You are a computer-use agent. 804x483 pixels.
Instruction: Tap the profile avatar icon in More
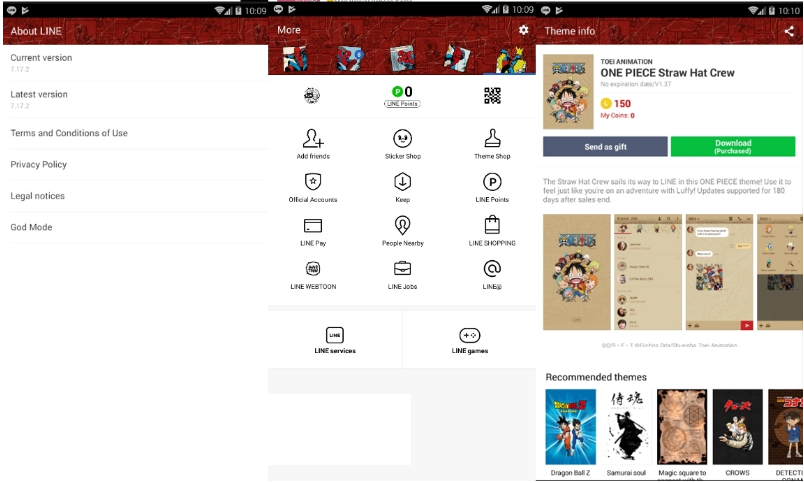(x=312, y=95)
